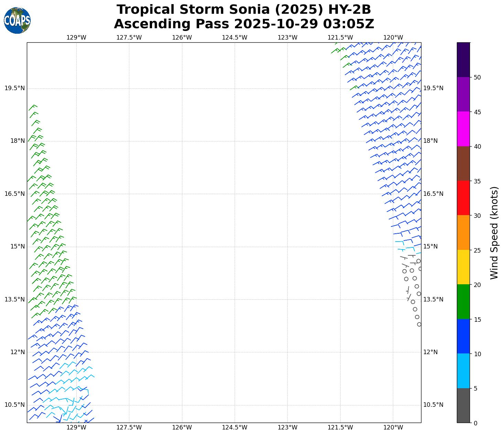504x435 pixels.
Task: Click the gray 0–5 knot colorbar segment
Action: [463, 405]
